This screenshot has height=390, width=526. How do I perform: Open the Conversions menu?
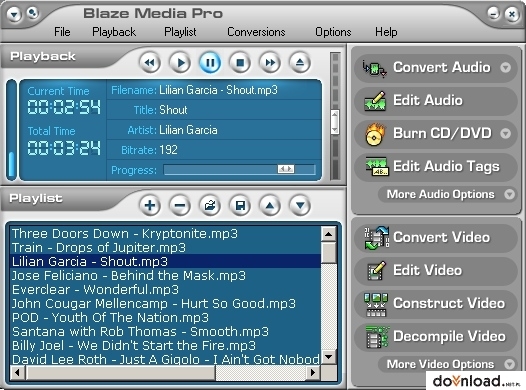pyautogui.click(x=256, y=32)
